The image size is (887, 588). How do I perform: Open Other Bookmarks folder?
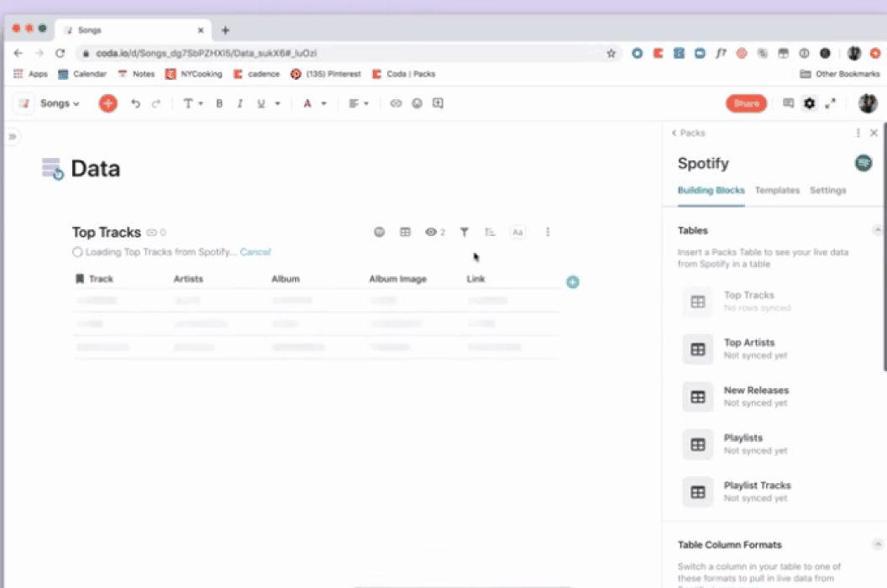[x=840, y=74]
